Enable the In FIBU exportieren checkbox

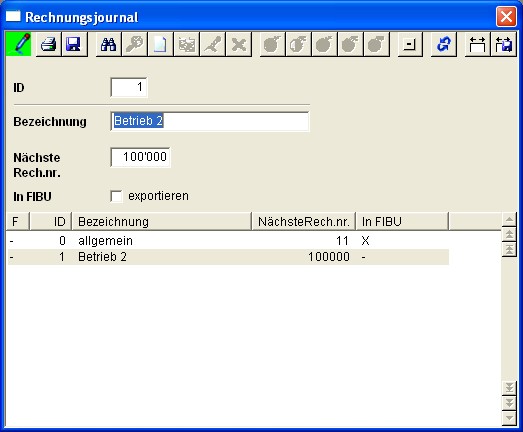pyautogui.click(x=116, y=196)
